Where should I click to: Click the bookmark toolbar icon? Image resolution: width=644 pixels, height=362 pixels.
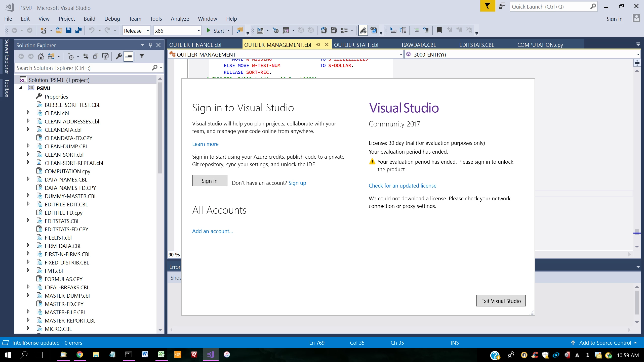(x=439, y=30)
